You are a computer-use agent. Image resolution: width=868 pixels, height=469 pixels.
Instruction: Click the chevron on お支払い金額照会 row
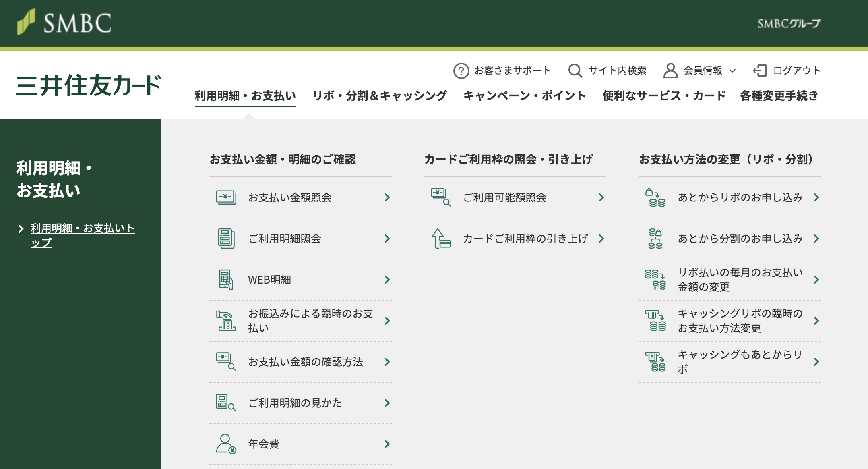(x=387, y=197)
